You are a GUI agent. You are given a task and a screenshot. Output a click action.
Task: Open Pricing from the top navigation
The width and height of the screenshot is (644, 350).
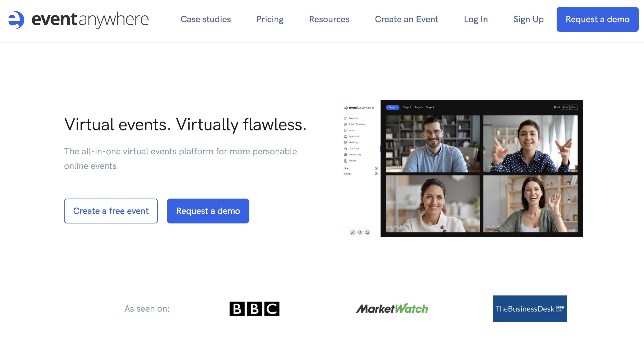click(270, 19)
